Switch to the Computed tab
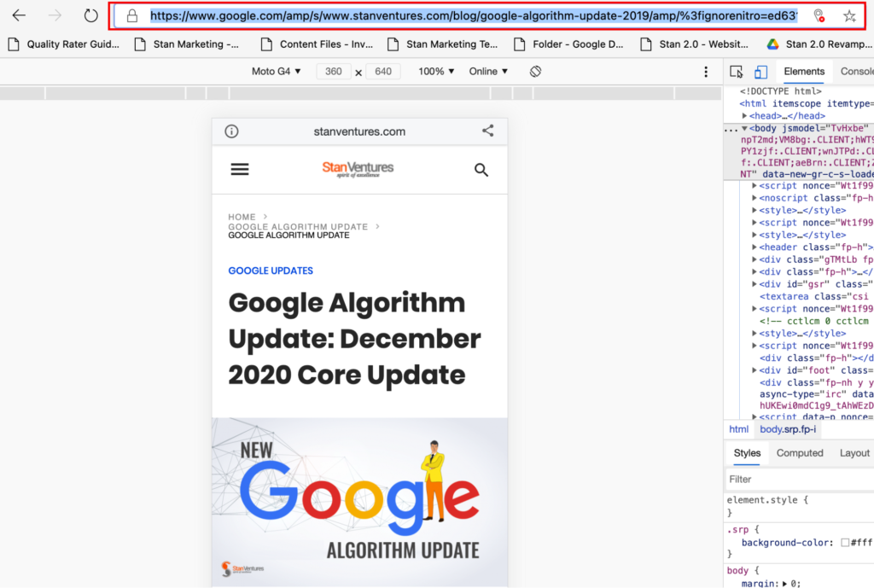 point(799,453)
